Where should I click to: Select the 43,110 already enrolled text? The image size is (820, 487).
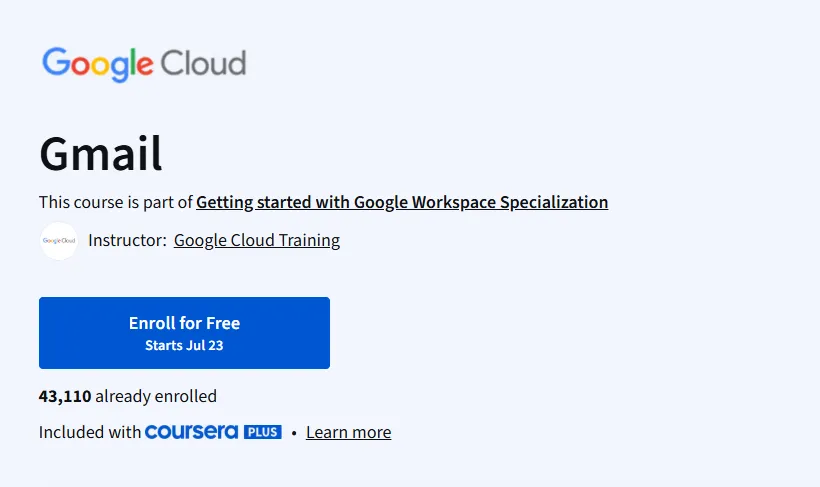[x=128, y=396]
